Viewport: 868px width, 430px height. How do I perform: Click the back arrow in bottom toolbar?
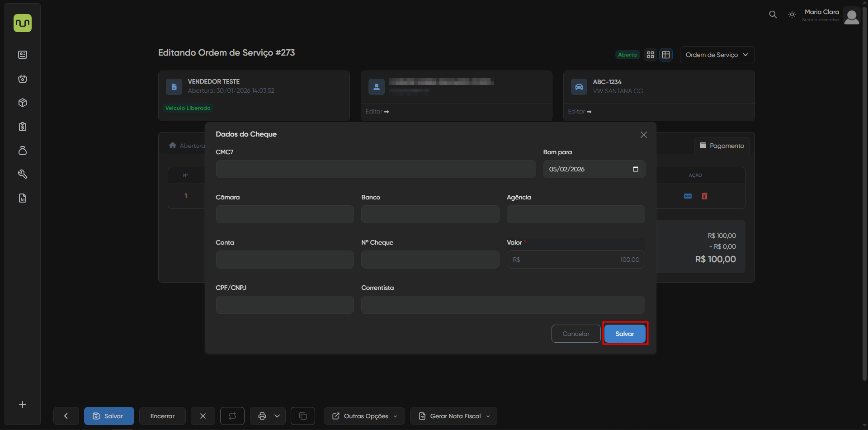[66, 416]
